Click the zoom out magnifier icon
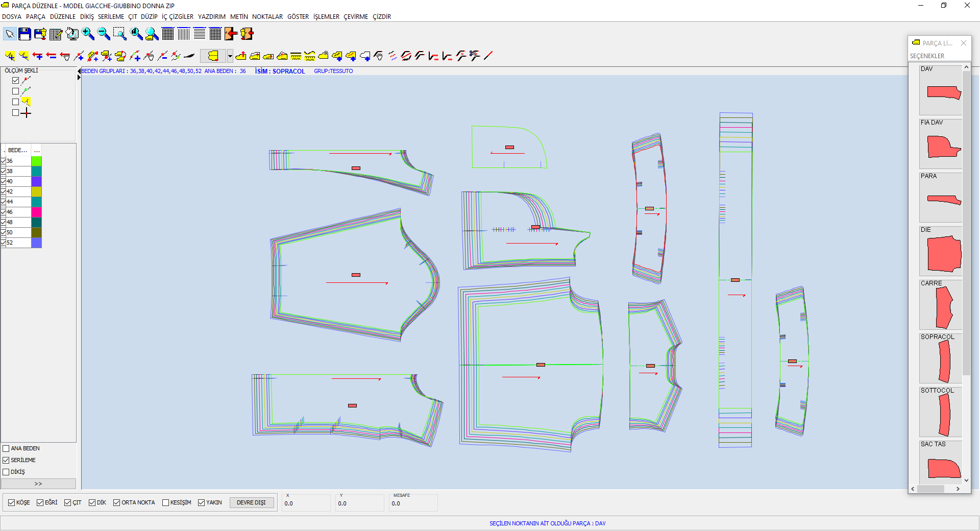980x531 pixels. click(x=104, y=34)
